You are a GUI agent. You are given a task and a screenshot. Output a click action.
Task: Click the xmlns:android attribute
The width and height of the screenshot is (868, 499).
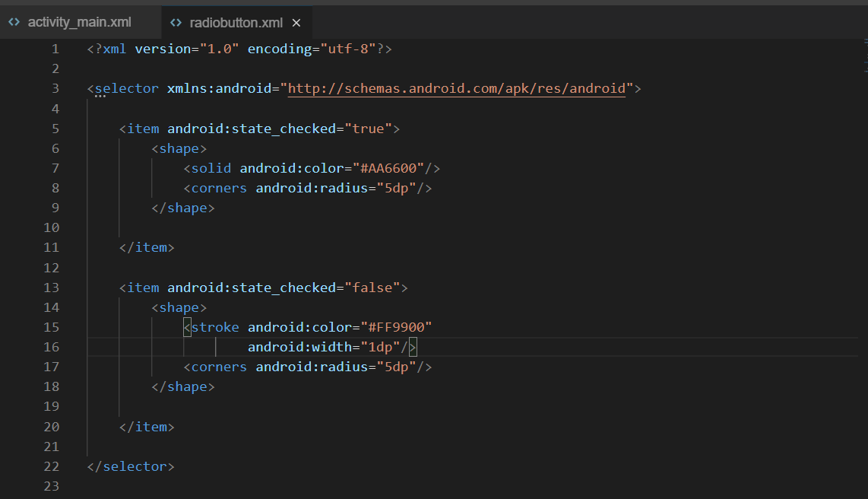[x=219, y=88]
